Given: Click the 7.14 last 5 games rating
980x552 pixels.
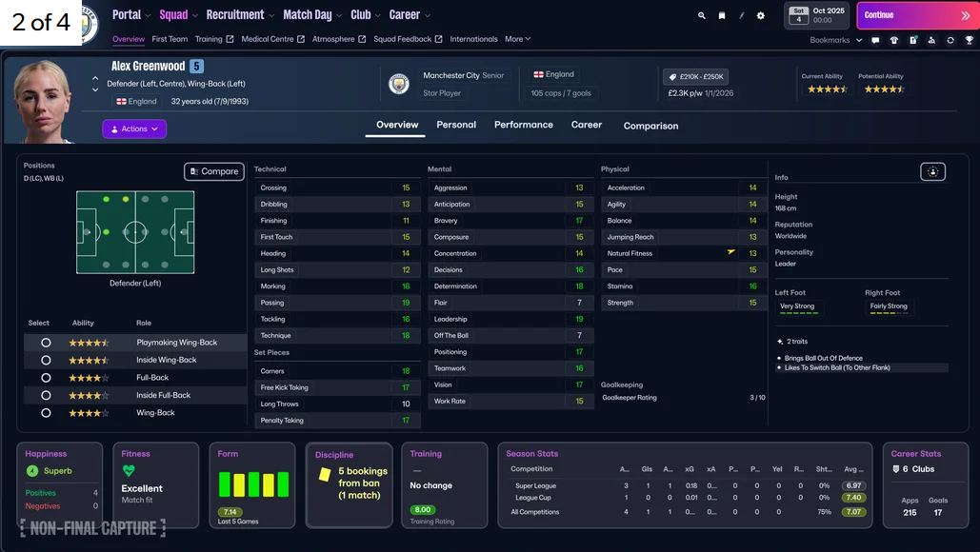Looking at the screenshot, I should pyautogui.click(x=230, y=511).
